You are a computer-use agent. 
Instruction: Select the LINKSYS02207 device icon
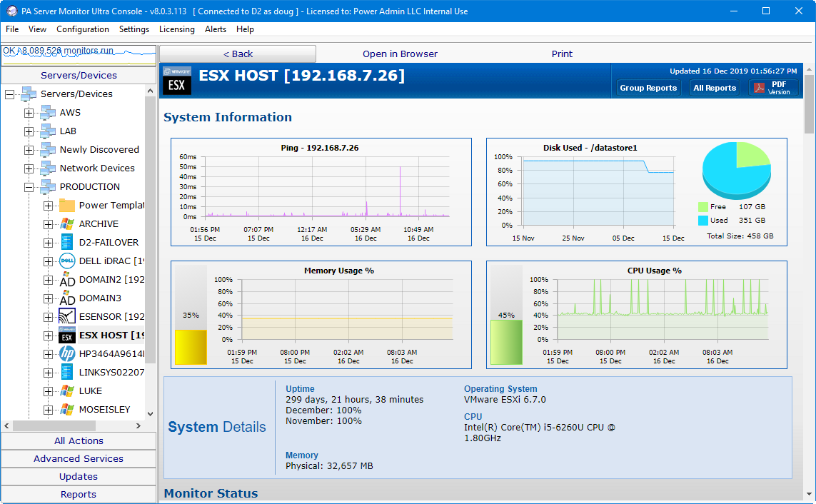pos(66,372)
